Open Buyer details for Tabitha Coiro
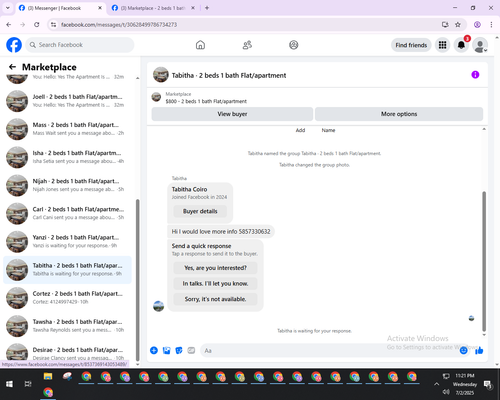The image size is (500, 400). point(200,211)
